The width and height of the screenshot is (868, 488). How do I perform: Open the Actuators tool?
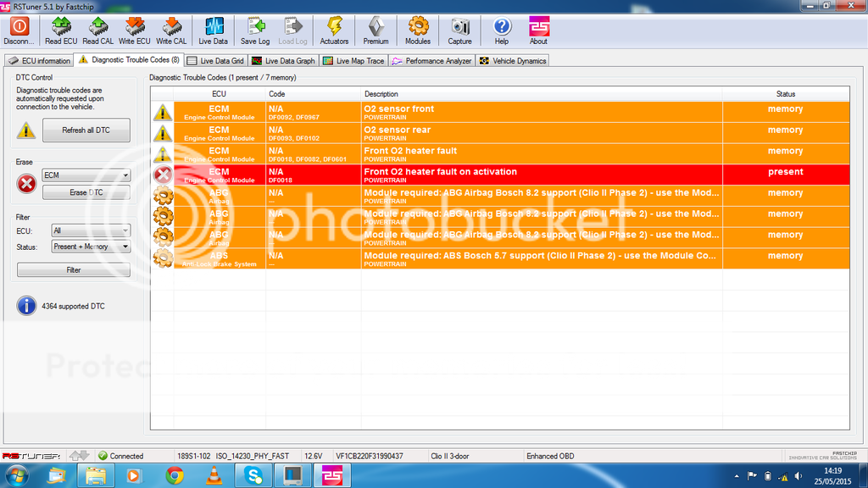click(x=334, y=30)
